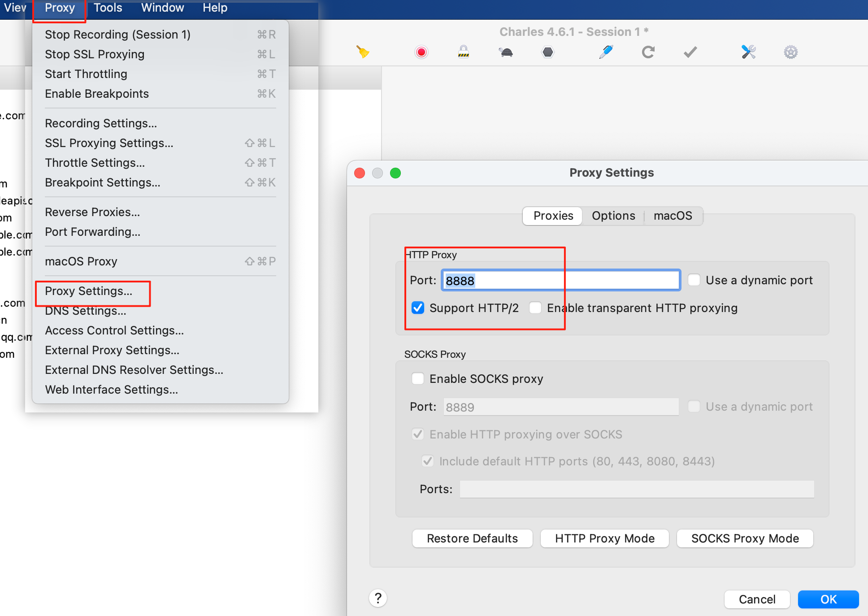Screen dimensions: 868x616
Task: Toggle the SSL proxying padlock icon
Action: [463, 52]
